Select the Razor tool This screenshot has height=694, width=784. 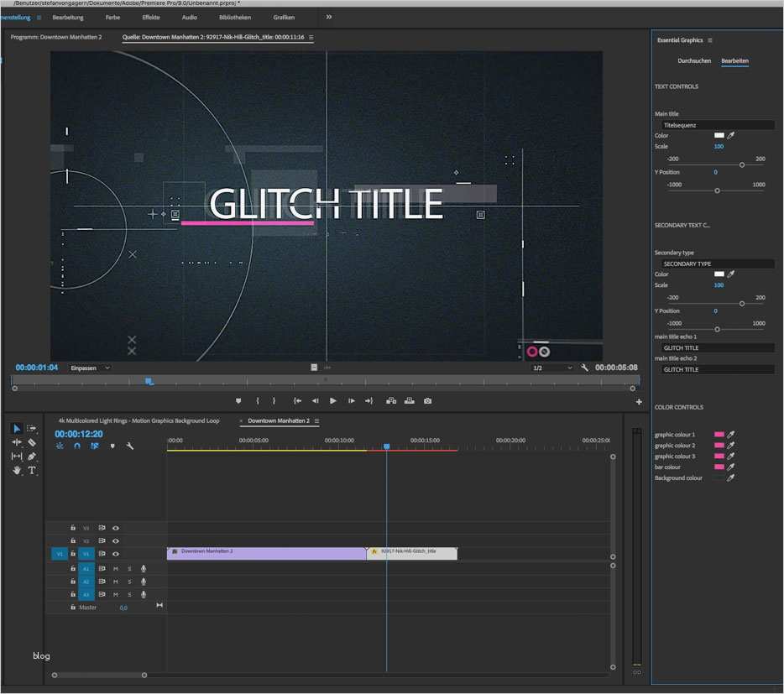point(32,442)
